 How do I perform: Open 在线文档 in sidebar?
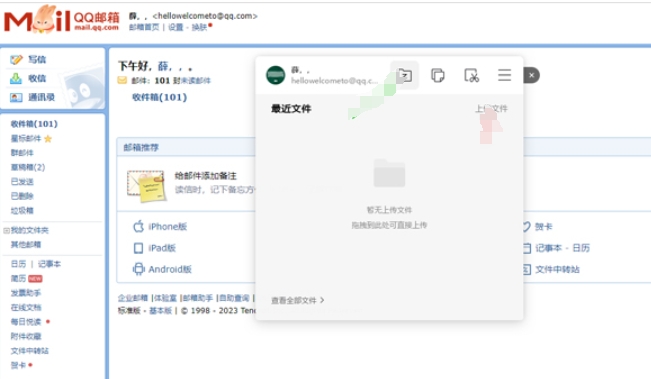coord(26,307)
